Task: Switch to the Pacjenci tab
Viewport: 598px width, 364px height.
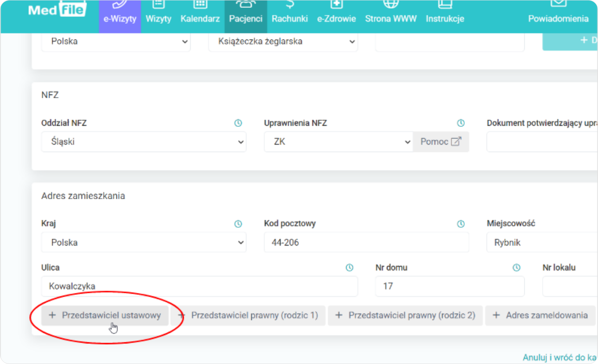Action: click(246, 16)
